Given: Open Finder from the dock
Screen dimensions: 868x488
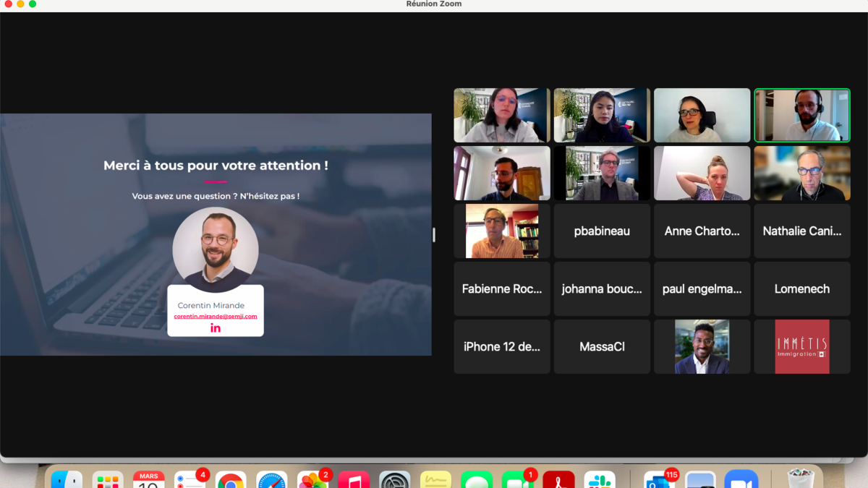Looking at the screenshot, I should [67, 481].
